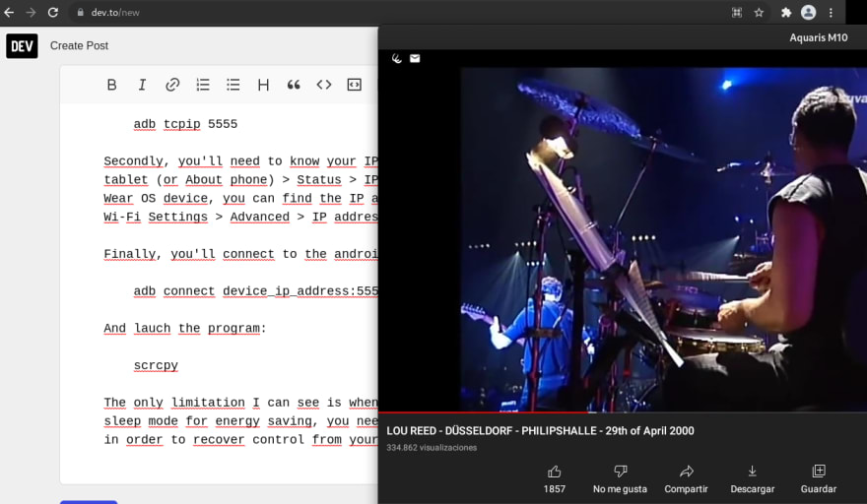The height and width of the screenshot is (504, 867).
Task: Download the video with Descargar
Action: pos(753,479)
